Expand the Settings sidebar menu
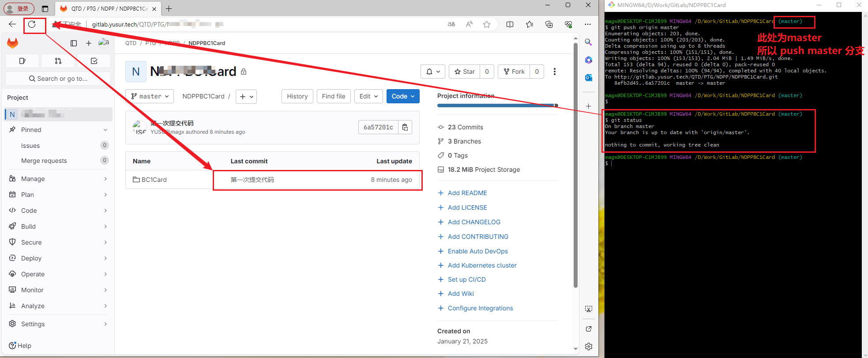Screen dimensions: 868x358 tap(58, 324)
